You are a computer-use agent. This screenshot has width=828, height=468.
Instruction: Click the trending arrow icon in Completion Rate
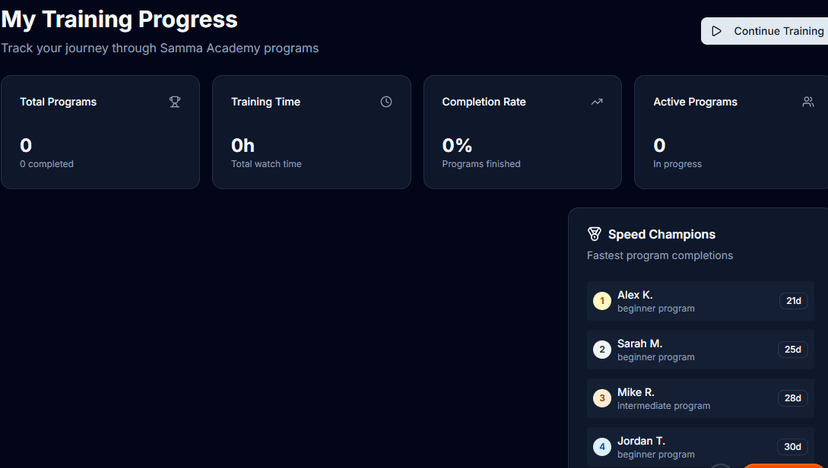(x=597, y=102)
